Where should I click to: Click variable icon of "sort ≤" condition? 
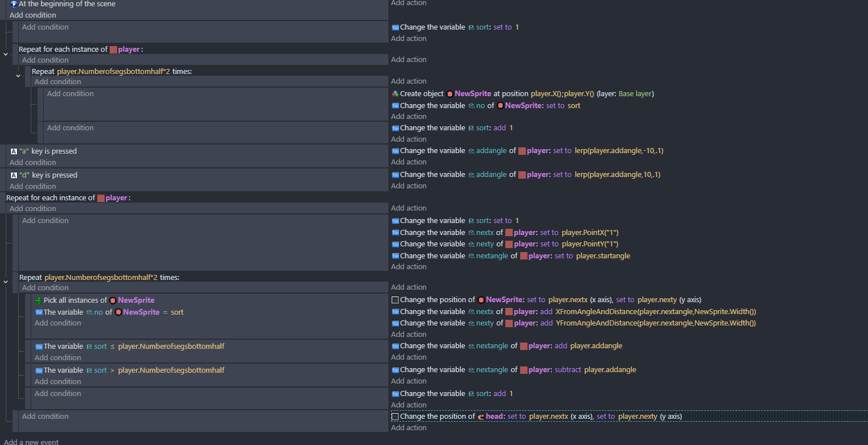coord(39,347)
